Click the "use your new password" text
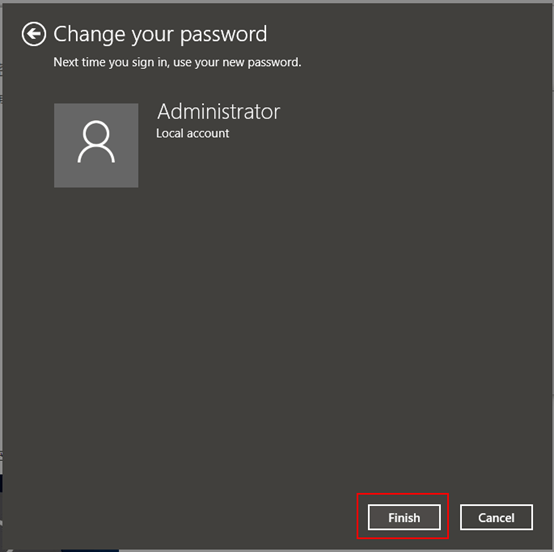 click(x=237, y=62)
